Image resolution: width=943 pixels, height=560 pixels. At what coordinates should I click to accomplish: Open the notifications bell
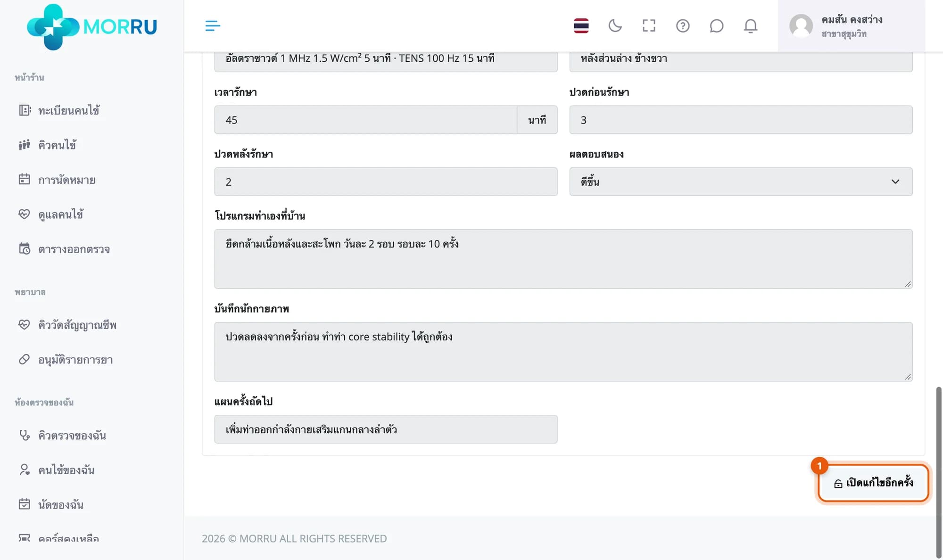(x=751, y=26)
